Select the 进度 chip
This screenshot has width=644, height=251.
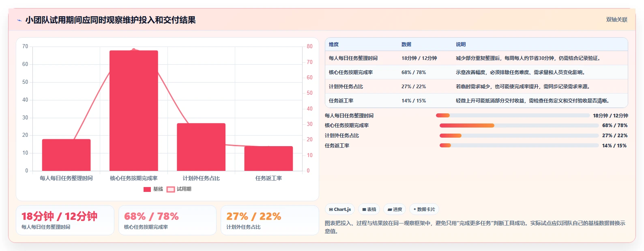tap(395, 209)
